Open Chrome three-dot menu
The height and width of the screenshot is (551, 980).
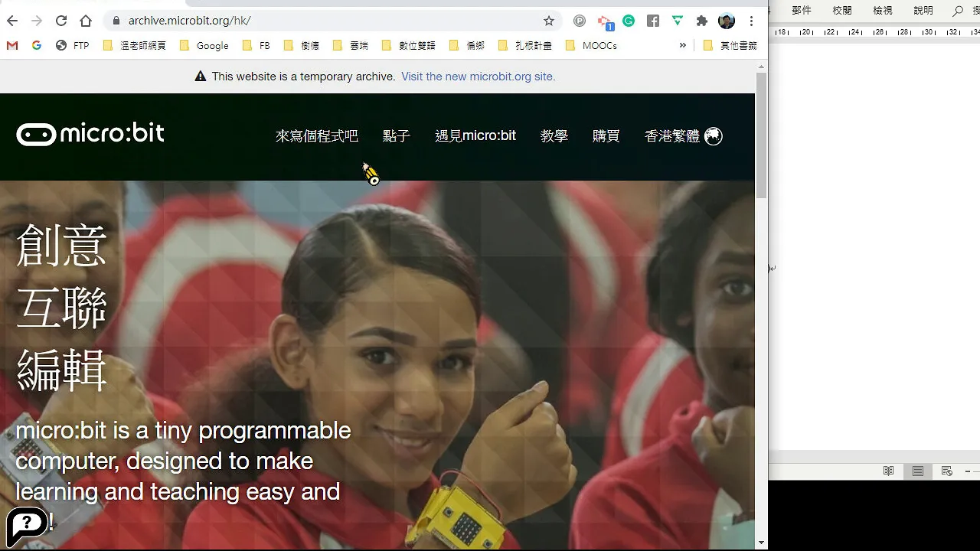[x=752, y=21]
